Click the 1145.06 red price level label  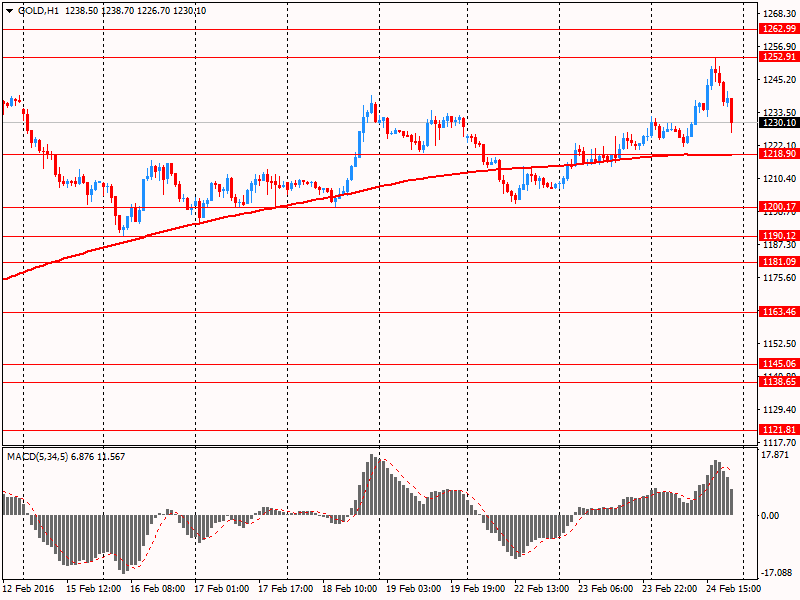point(777,364)
